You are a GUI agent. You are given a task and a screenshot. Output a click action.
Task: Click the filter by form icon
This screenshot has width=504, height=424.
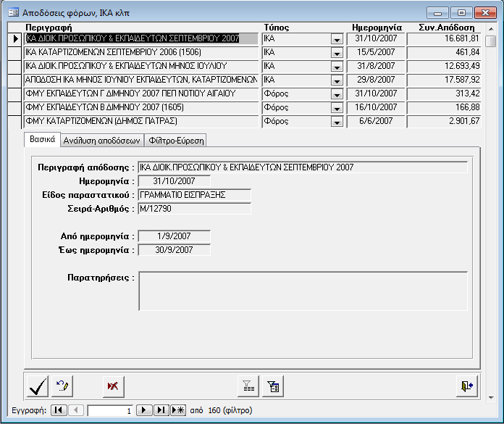[x=272, y=386]
